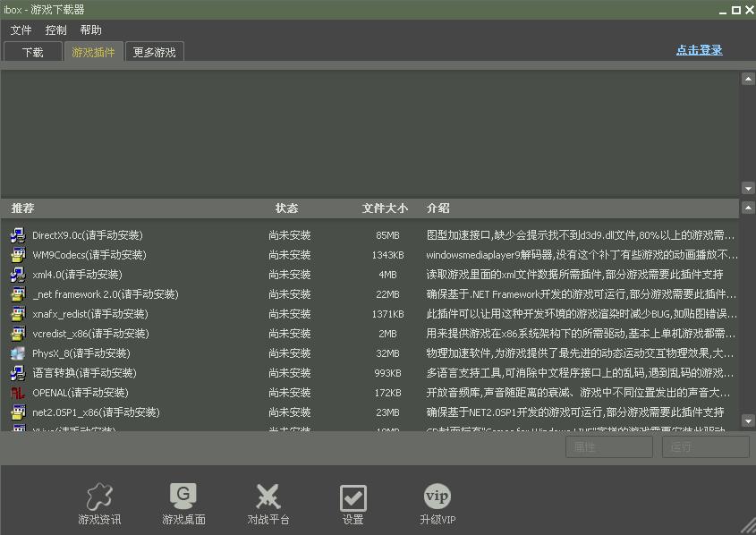756x535 pixels.
Task: Click upper pane scroll up arrow
Action: tap(748, 79)
